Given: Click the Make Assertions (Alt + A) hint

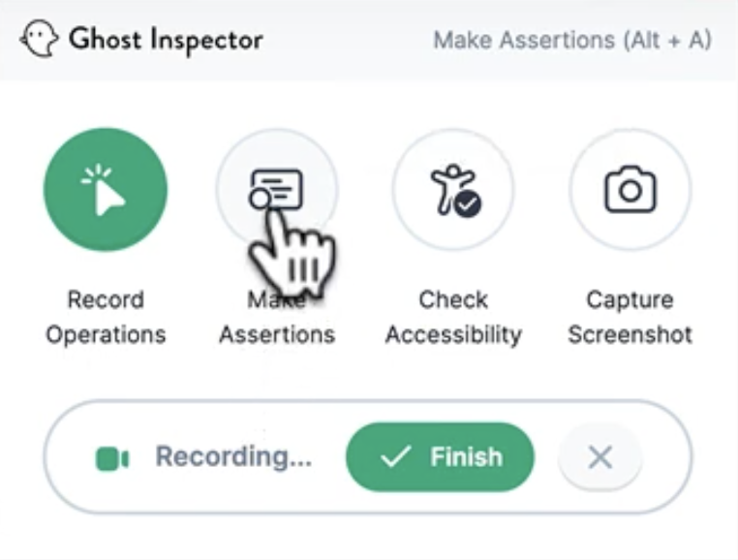Looking at the screenshot, I should coord(572,40).
